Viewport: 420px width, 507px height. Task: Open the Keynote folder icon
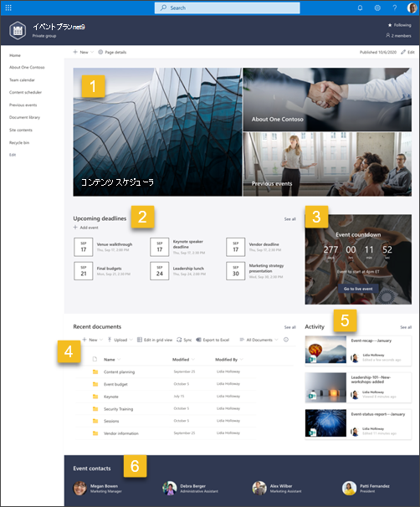tap(95, 397)
